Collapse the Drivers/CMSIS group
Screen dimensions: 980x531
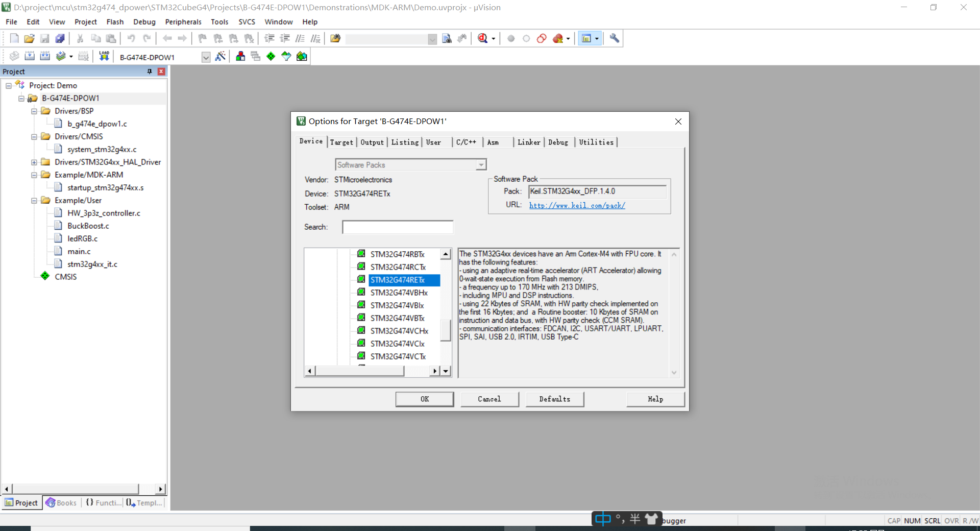point(34,137)
